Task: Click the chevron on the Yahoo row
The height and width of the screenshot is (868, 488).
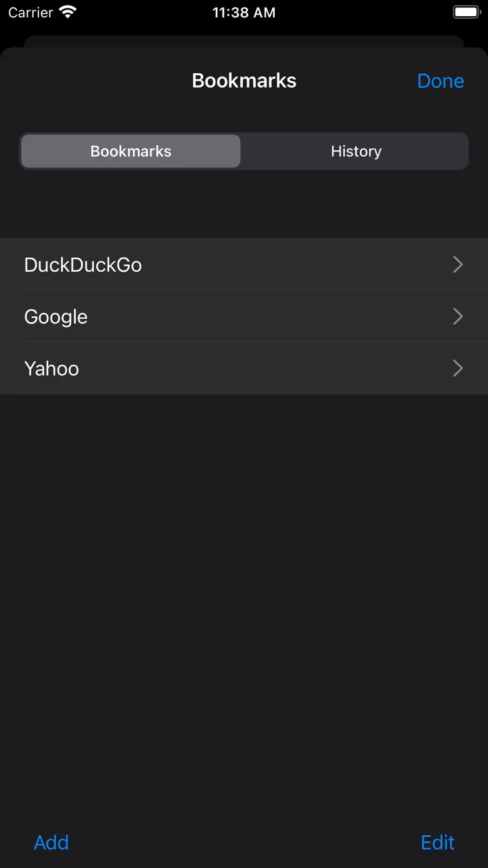Action: [458, 369]
